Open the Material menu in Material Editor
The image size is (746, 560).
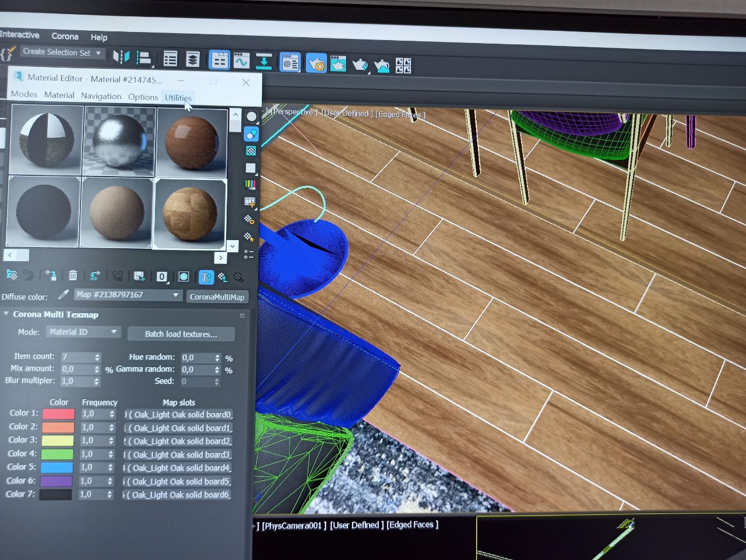[x=59, y=95]
